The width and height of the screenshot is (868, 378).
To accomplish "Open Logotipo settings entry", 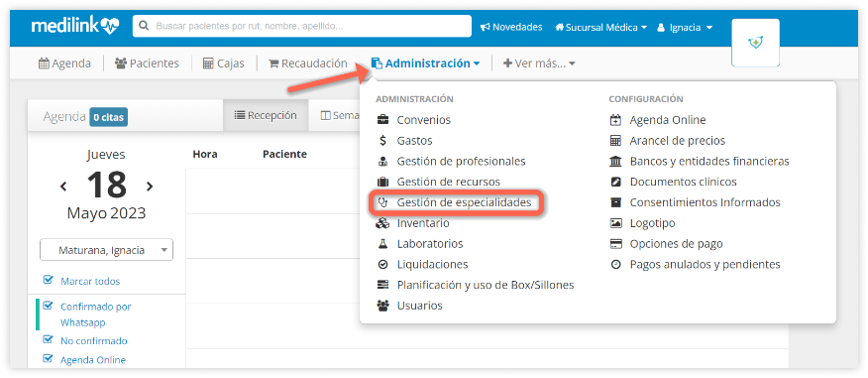I will [x=652, y=223].
